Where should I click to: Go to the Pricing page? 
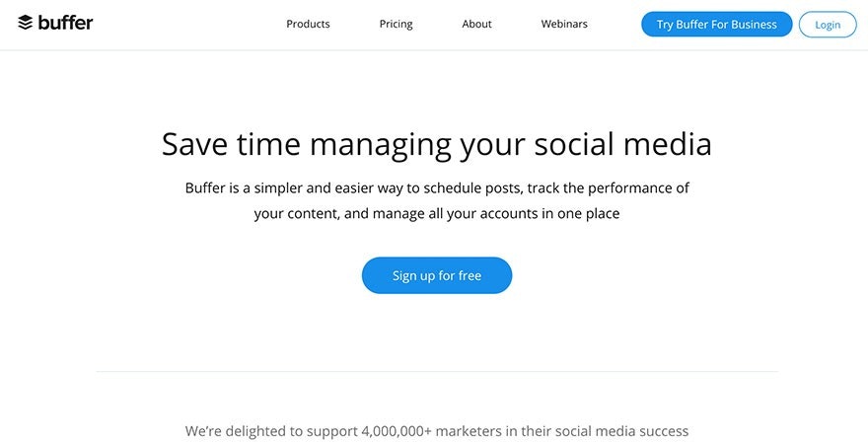pyautogui.click(x=396, y=24)
